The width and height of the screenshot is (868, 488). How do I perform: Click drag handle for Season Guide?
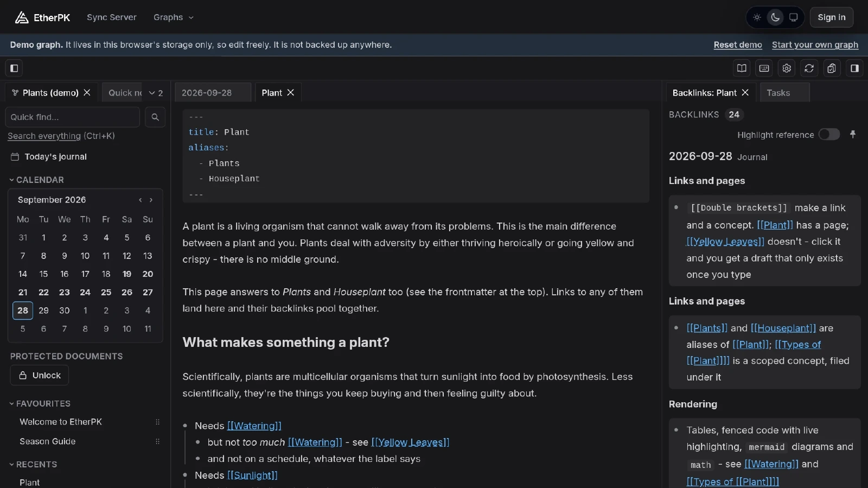click(158, 442)
